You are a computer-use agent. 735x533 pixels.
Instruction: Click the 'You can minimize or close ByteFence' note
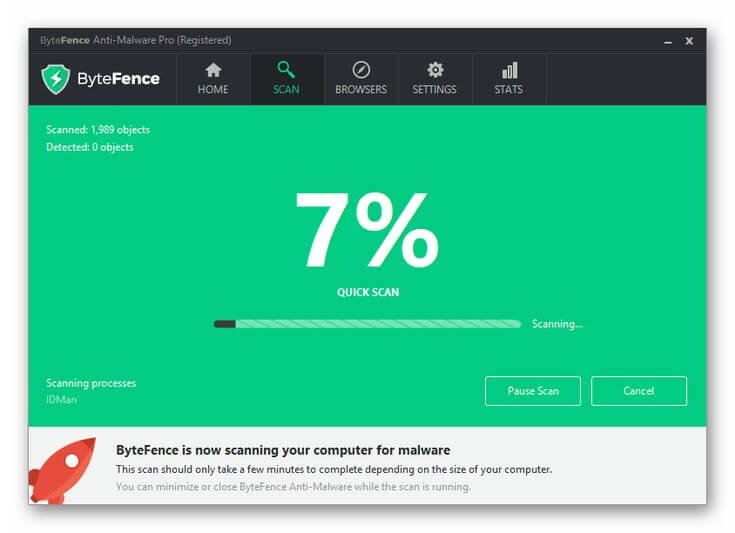(x=293, y=487)
